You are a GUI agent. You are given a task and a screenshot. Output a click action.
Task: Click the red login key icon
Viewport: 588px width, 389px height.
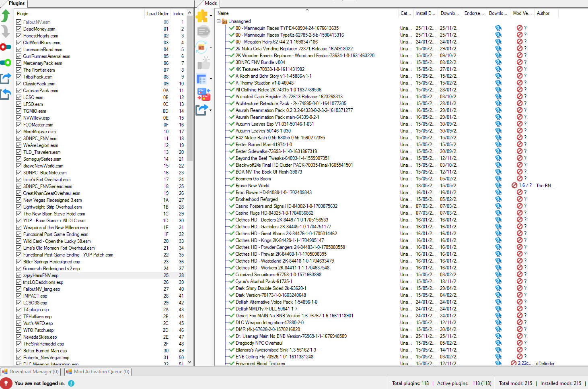(6, 383)
